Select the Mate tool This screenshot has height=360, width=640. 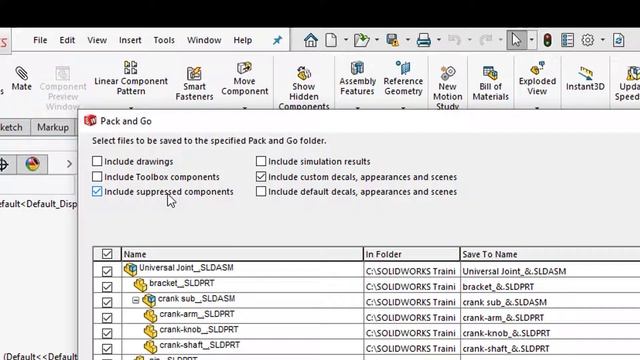22,79
